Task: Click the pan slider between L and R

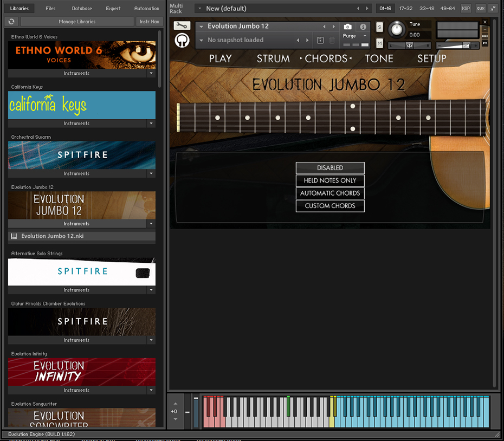Action: (409, 46)
